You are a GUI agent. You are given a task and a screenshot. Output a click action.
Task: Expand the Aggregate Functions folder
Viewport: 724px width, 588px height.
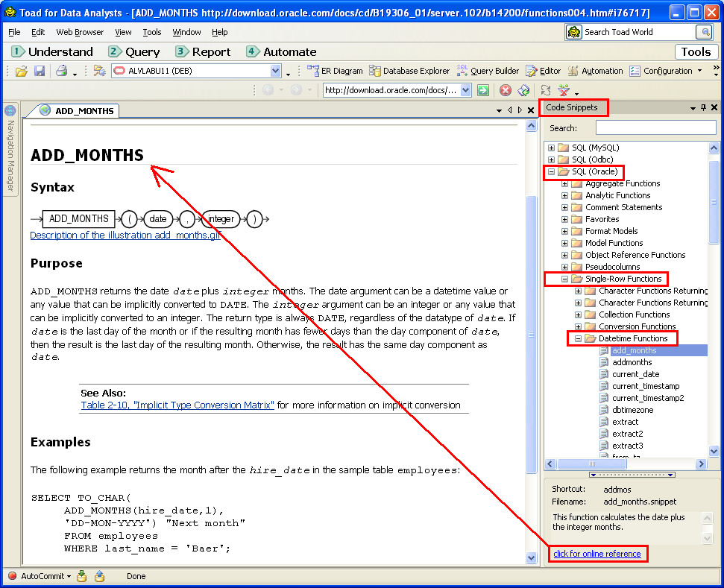(x=564, y=183)
